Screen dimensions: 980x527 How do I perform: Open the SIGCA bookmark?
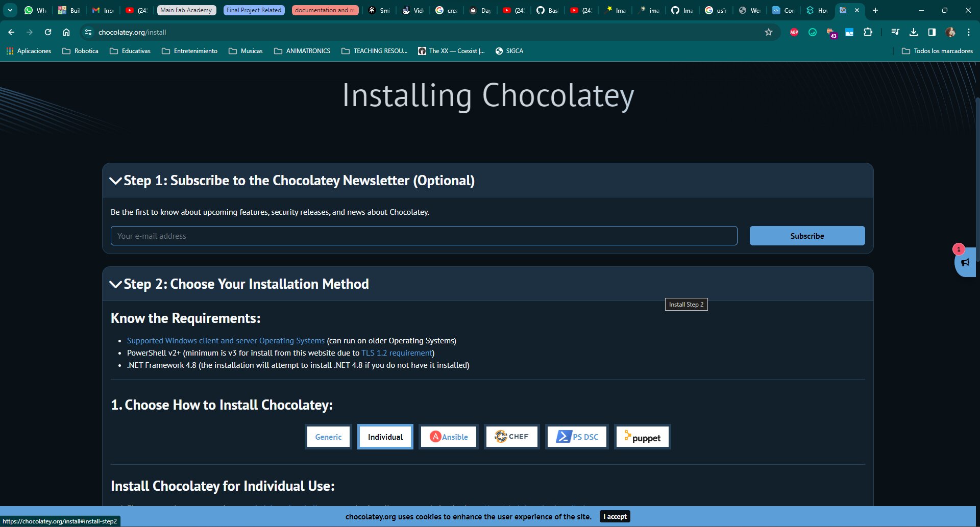[x=509, y=51]
